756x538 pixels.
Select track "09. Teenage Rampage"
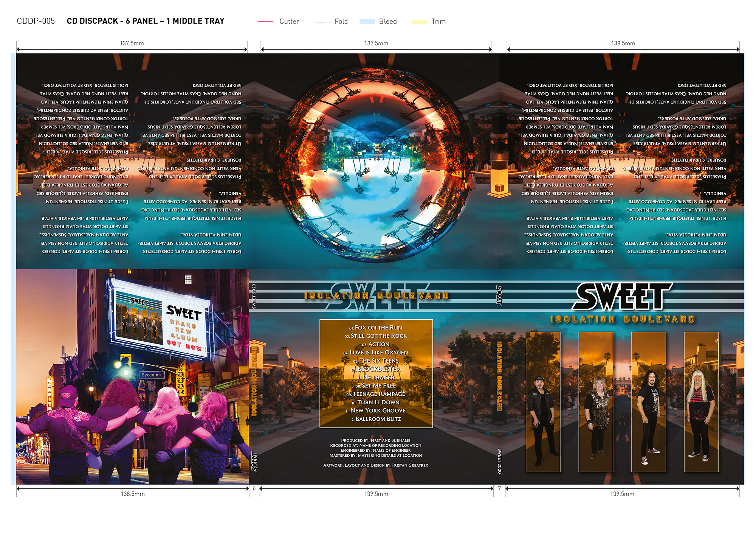376,394
